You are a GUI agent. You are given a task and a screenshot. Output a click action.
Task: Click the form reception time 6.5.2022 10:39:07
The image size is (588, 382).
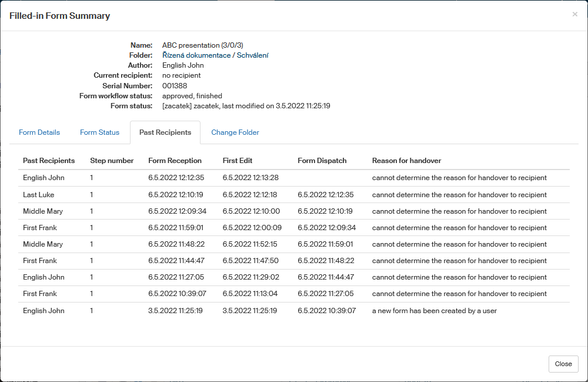tap(176, 294)
